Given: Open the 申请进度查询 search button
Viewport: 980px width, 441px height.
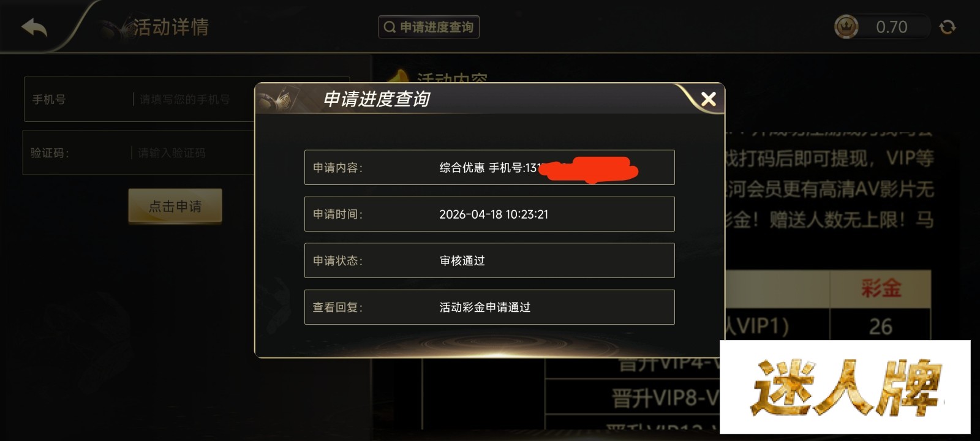Looking at the screenshot, I should 429,27.
